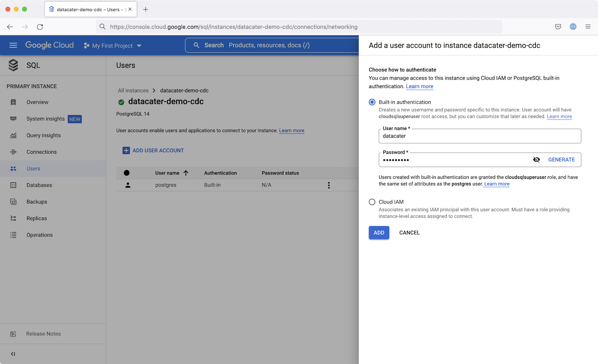This screenshot has width=598, height=364.
Task: Open Operations page
Action: [39, 235]
